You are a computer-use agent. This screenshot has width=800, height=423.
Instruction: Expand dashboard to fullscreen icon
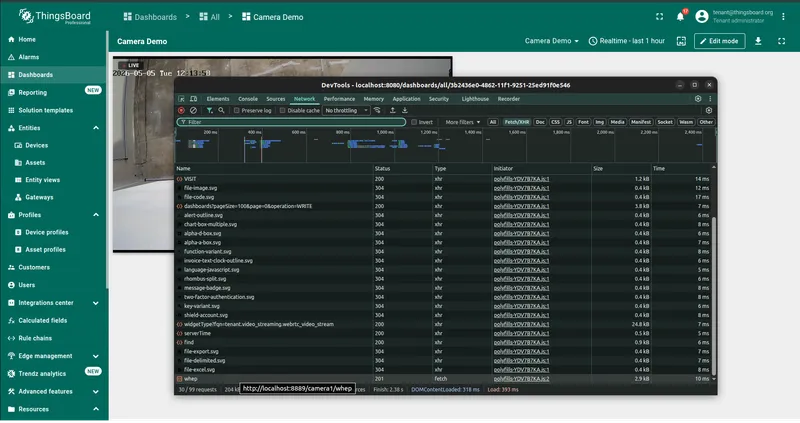coord(782,41)
